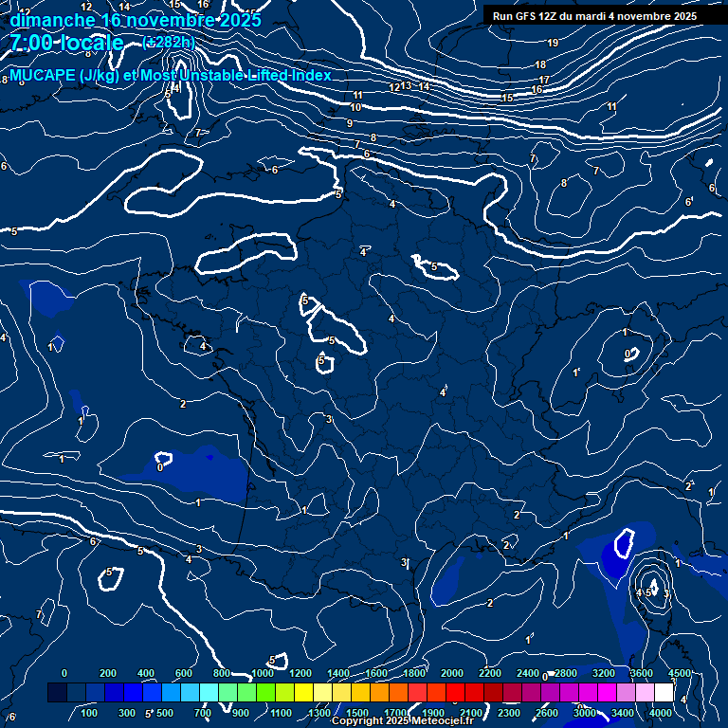
Task: Click the 'Run GFS 12Z du mardi 4 novembre 2025' label
Action: click(x=594, y=16)
